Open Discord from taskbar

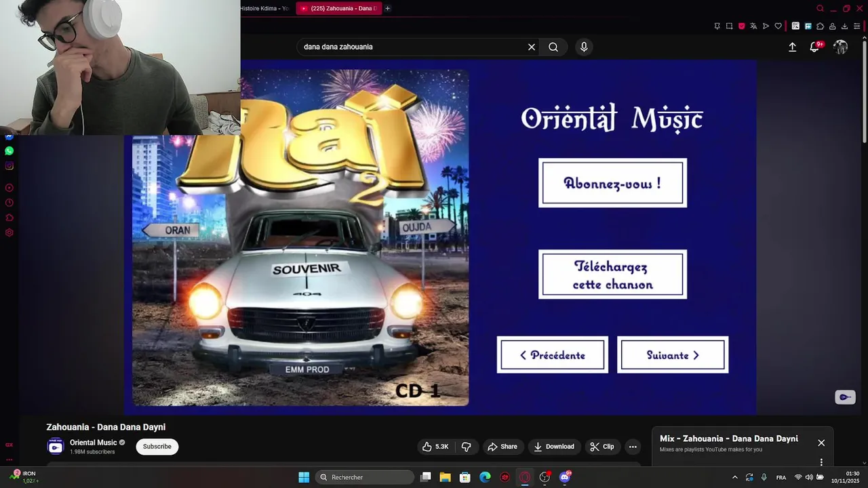pos(564,477)
